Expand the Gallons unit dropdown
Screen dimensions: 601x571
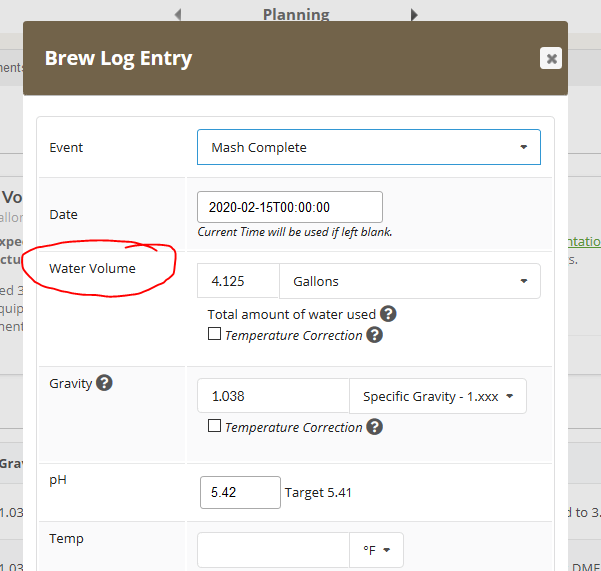pyautogui.click(x=409, y=282)
